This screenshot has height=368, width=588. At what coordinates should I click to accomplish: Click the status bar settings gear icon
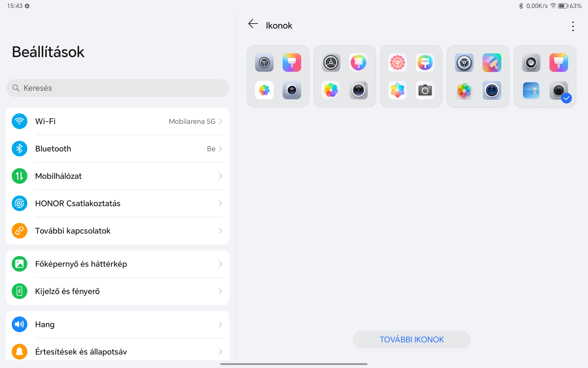[x=27, y=6]
